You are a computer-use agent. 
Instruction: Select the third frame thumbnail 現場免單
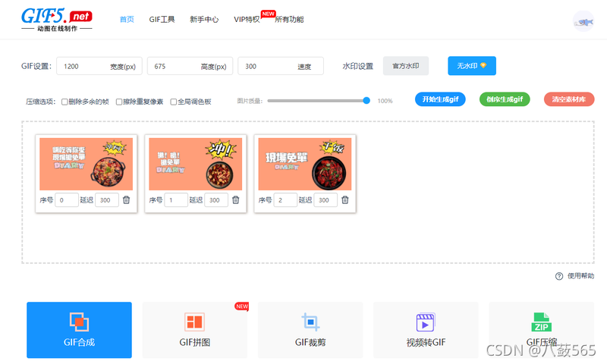point(305,164)
